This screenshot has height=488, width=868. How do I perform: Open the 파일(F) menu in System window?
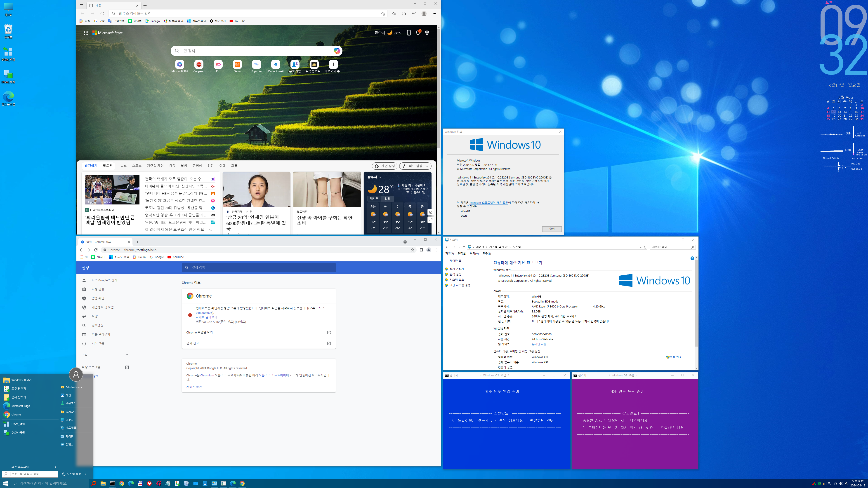coord(449,253)
